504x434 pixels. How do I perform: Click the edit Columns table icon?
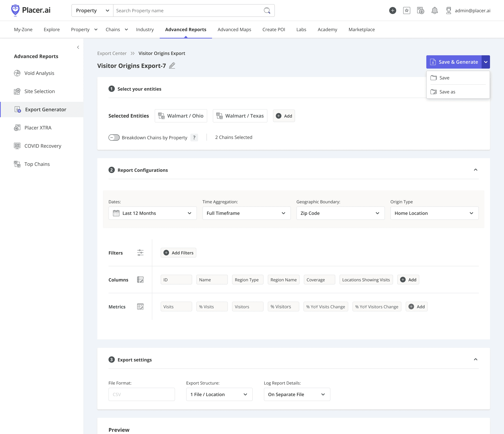point(140,280)
